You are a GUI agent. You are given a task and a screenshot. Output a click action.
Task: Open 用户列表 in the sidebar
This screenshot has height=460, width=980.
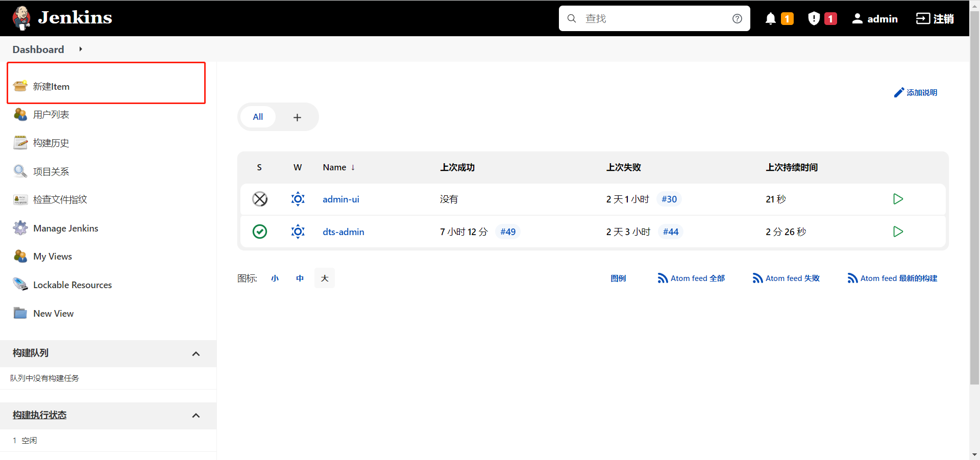point(51,115)
